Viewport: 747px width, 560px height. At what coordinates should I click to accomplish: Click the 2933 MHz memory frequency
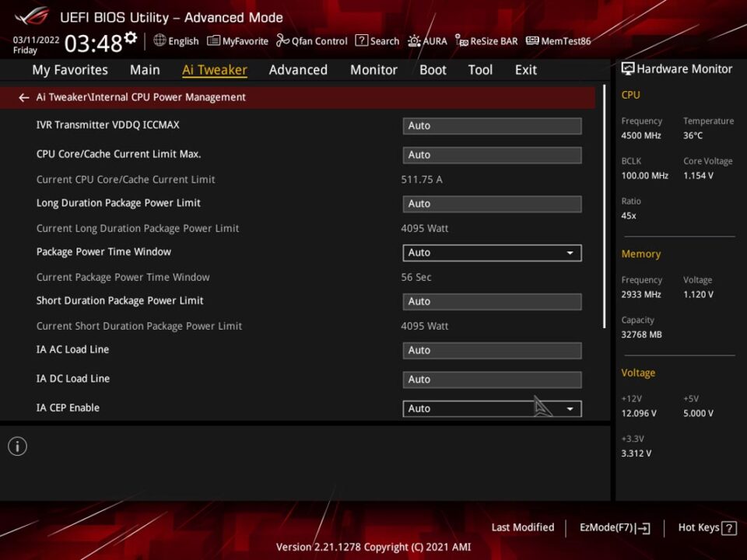point(640,295)
